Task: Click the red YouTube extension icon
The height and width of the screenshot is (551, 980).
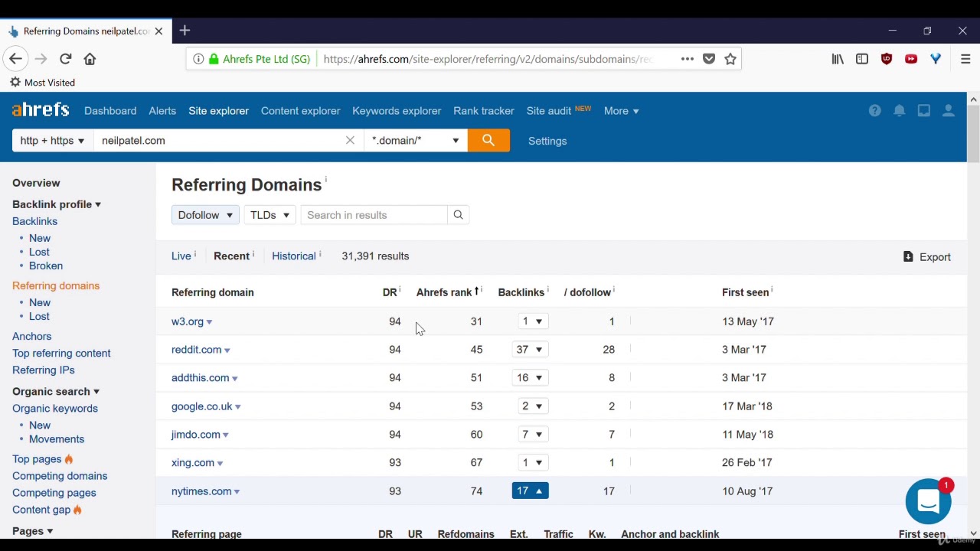Action: (x=911, y=59)
